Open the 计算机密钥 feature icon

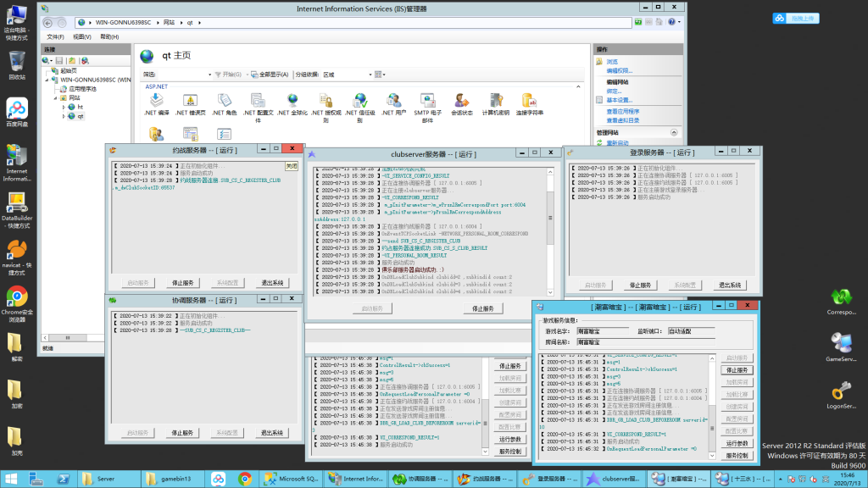(496, 102)
